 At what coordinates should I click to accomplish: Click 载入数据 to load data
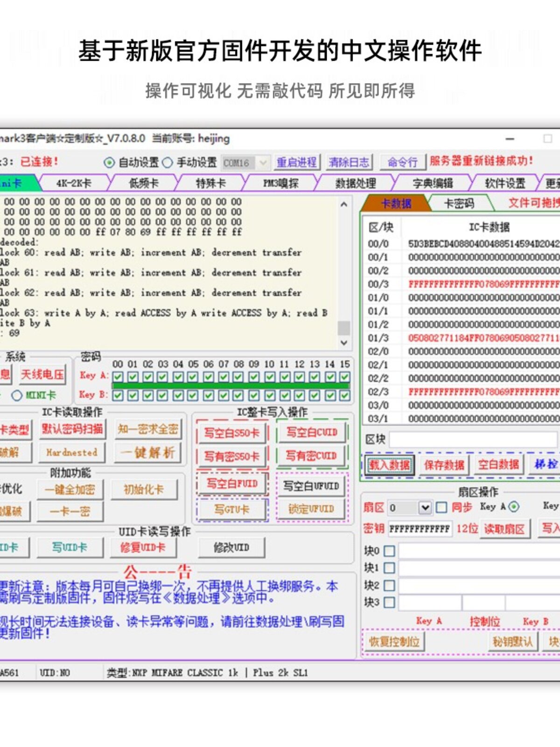[389, 465]
